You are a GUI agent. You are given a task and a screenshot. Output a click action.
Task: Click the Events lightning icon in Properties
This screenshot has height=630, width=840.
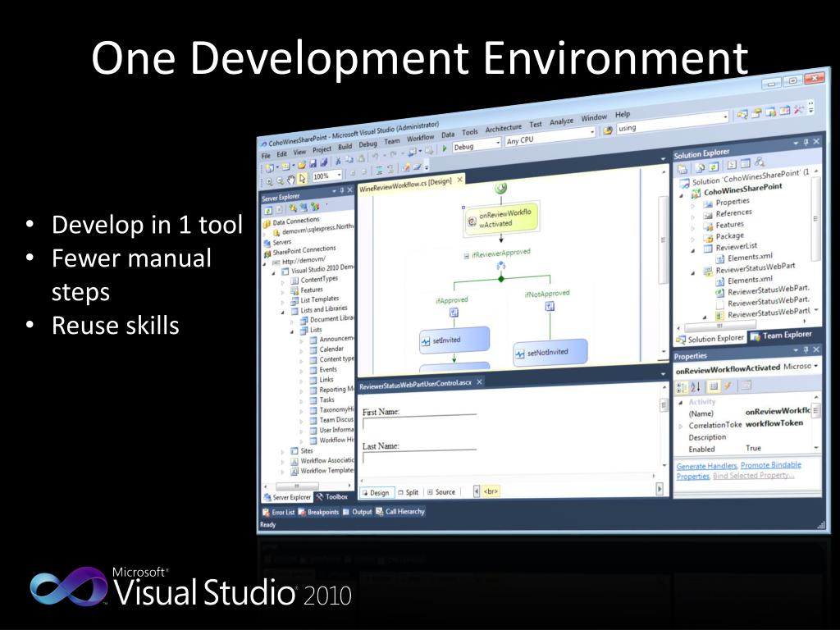728,386
